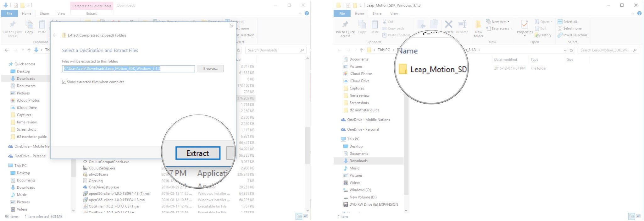Click the Rename icon in the ribbon
Viewport: 644px width, 221px height.
click(462, 27)
